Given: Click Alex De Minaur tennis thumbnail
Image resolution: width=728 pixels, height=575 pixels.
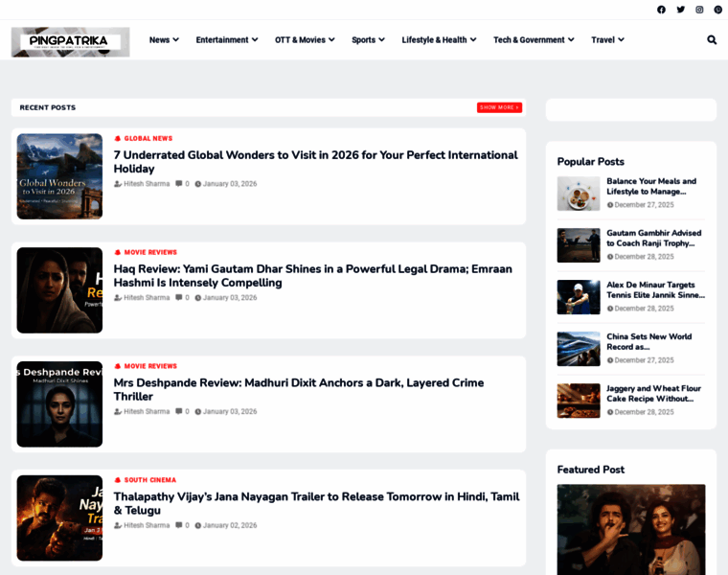Looking at the screenshot, I should (x=579, y=297).
